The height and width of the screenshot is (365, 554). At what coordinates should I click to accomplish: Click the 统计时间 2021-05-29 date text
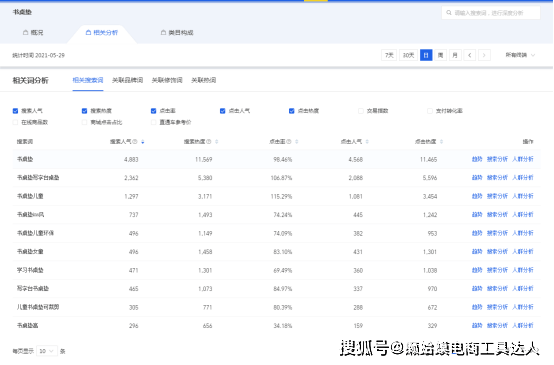pyautogui.click(x=39, y=55)
